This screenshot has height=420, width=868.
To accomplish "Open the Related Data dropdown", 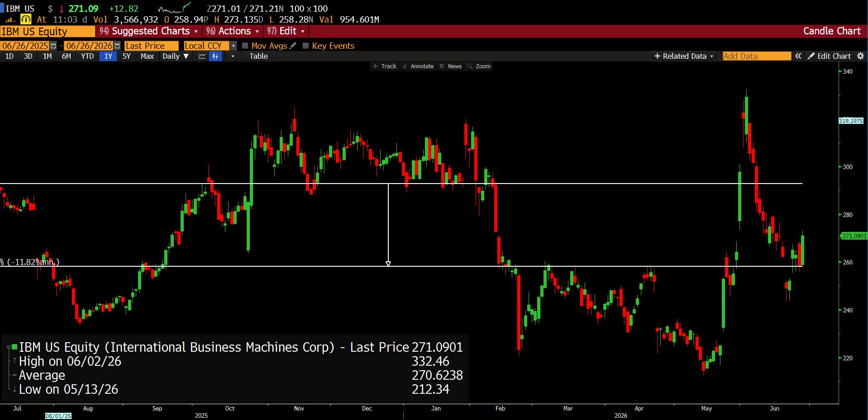I will pyautogui.click(x=684, y=56).
